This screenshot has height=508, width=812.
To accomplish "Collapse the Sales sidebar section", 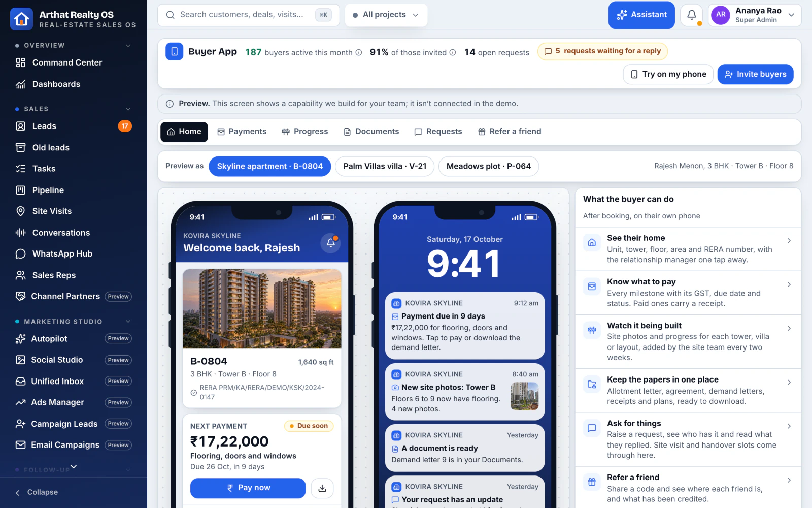I will pos(128,109).
